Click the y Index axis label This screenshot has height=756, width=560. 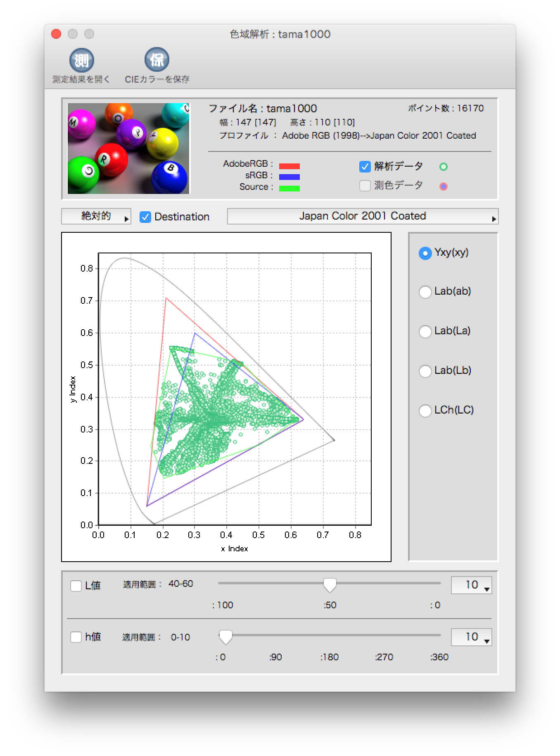[73, 389]
